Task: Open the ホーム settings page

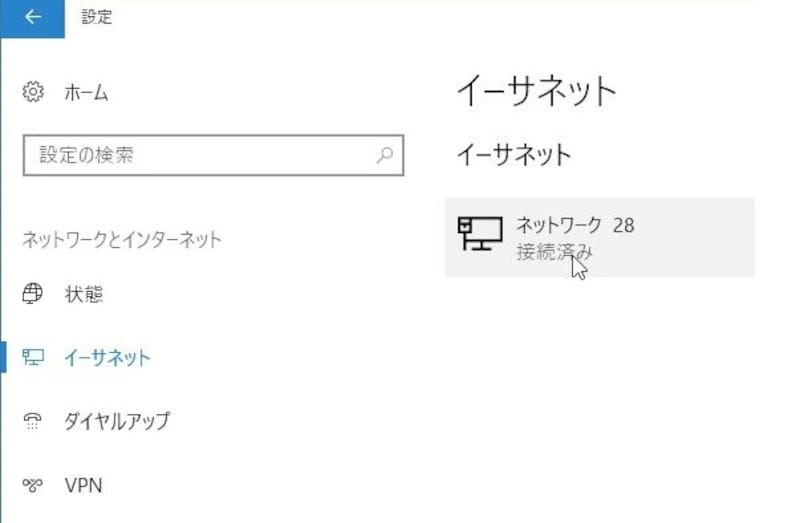Action: [x=86, y=93]
